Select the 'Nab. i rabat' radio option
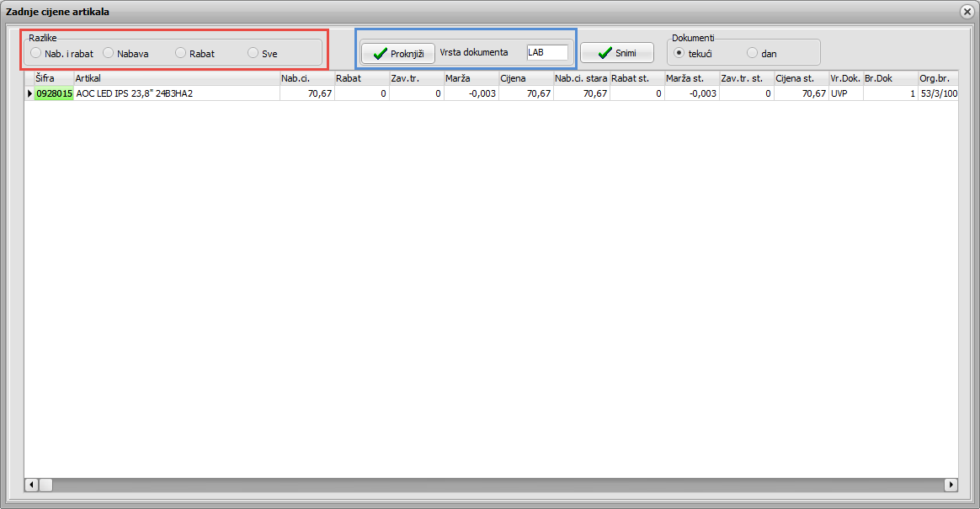The image size is (980, 509). (x=35, y=53)
